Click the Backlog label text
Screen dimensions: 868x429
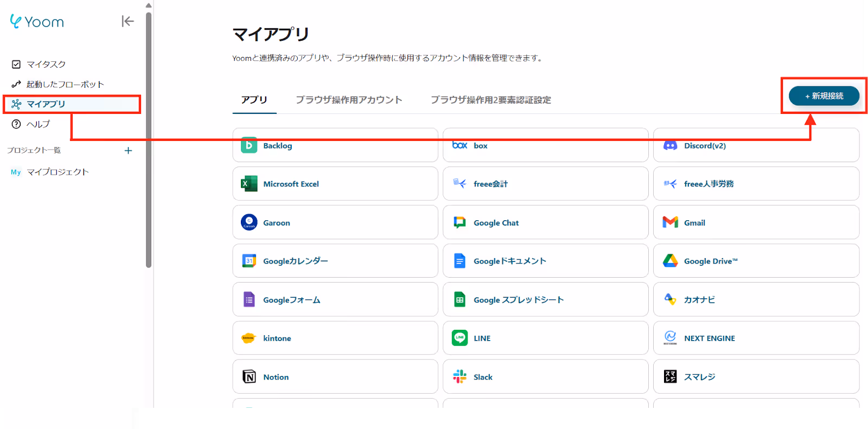278,145
